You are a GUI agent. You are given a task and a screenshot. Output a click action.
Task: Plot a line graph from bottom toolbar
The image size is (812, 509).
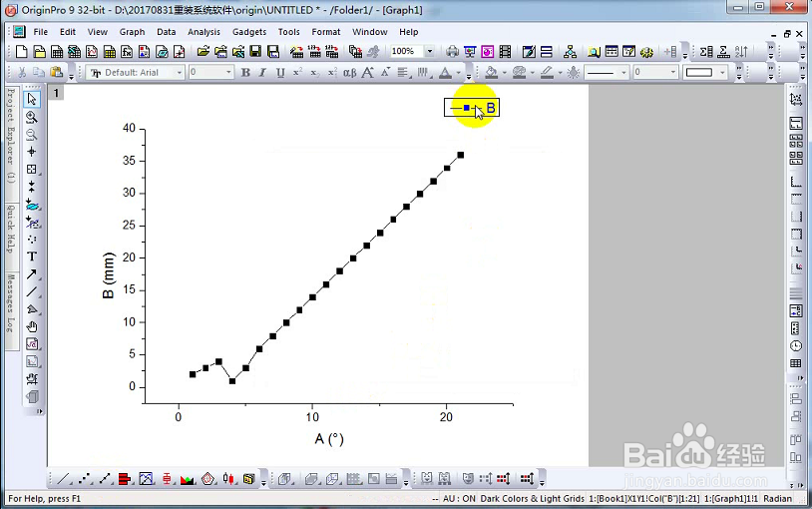pyautogui.click(x=64, y=479)
